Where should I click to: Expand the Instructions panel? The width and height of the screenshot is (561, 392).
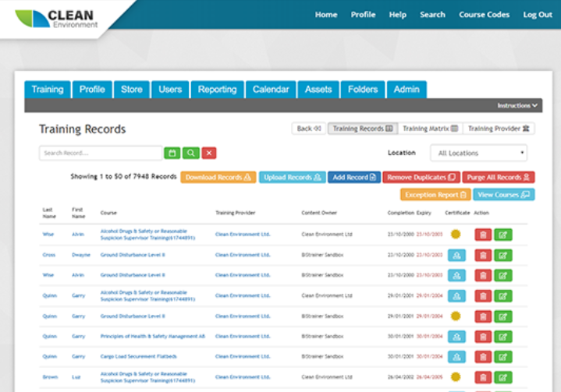tap(517, 105)
